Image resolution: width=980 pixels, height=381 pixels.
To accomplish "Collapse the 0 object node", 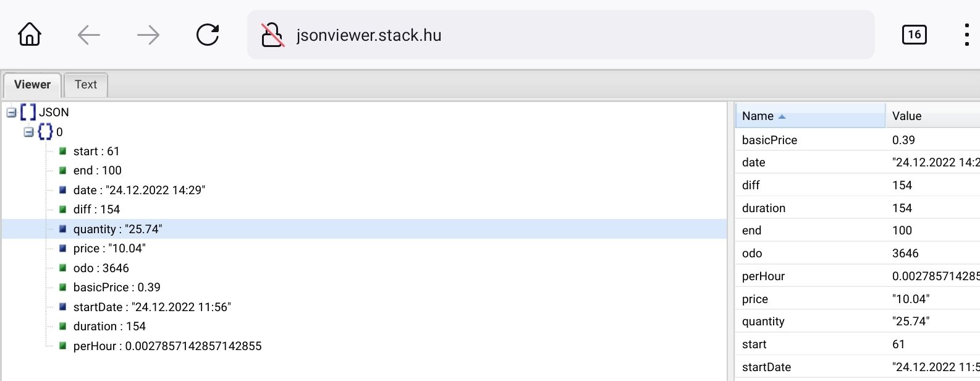I will (x=28, y=132).
